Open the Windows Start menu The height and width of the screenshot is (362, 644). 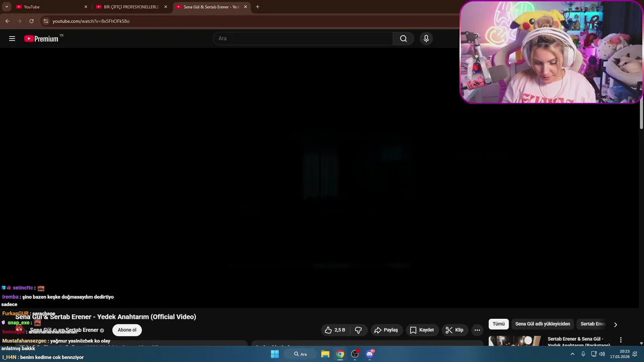(275, 354)
